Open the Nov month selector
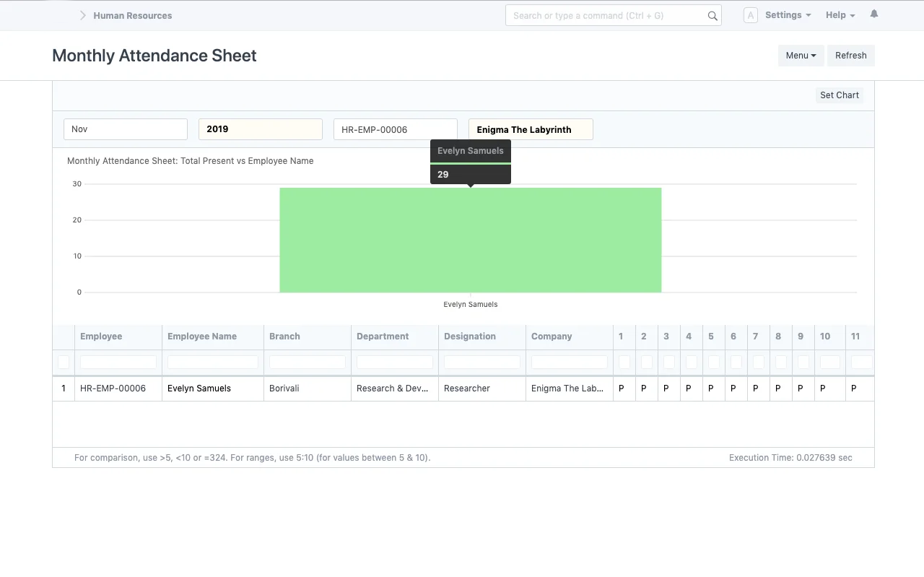 tap(126, 129)
